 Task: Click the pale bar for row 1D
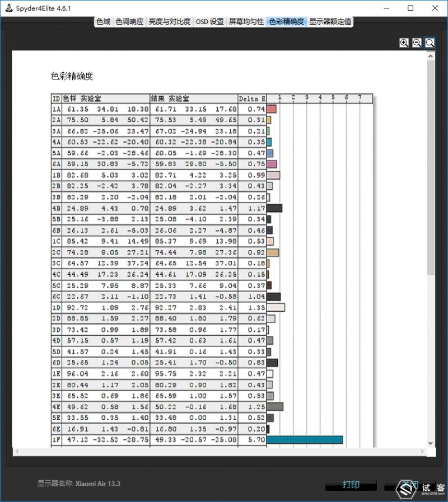point(276,308)
